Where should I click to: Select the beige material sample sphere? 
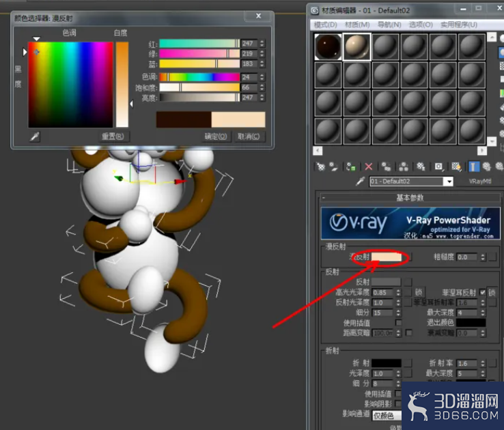[x=356, y=47]
